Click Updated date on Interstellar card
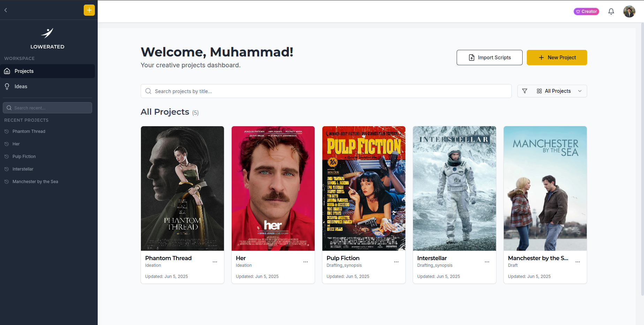This screenshot has width=644, height=325. [439, 277]
